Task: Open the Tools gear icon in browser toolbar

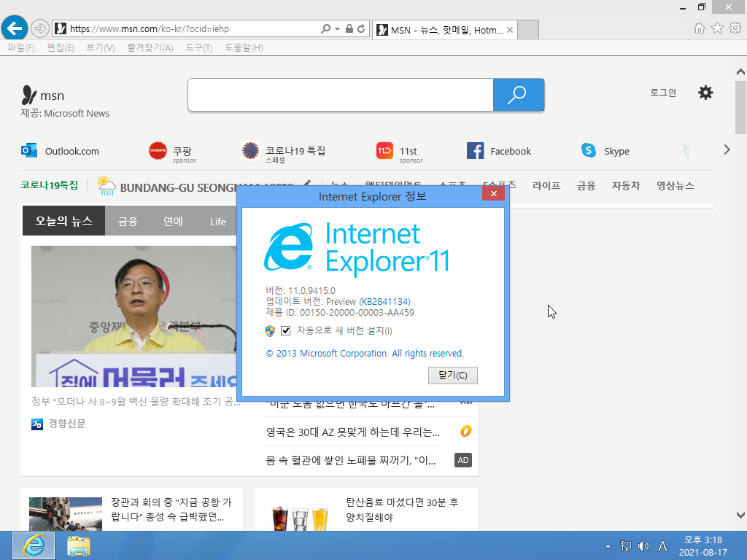Action: 735,28
